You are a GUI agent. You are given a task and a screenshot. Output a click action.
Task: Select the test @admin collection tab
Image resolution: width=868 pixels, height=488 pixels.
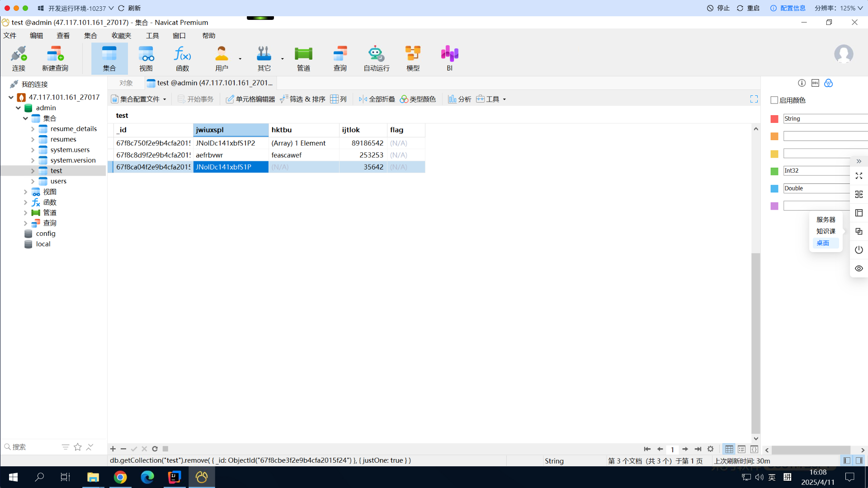tap(210, 83)
